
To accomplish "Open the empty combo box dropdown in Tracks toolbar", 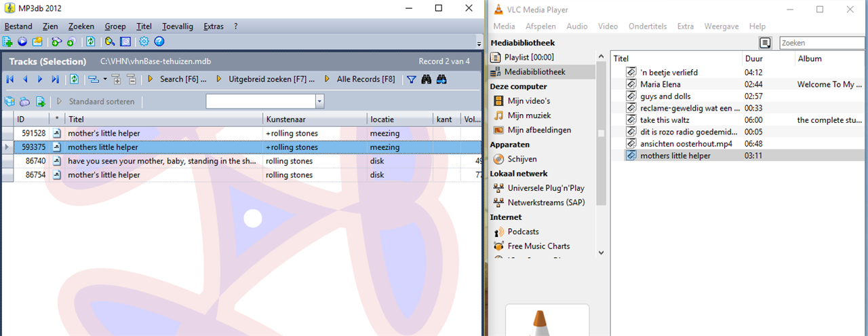I will click(319, 101).
